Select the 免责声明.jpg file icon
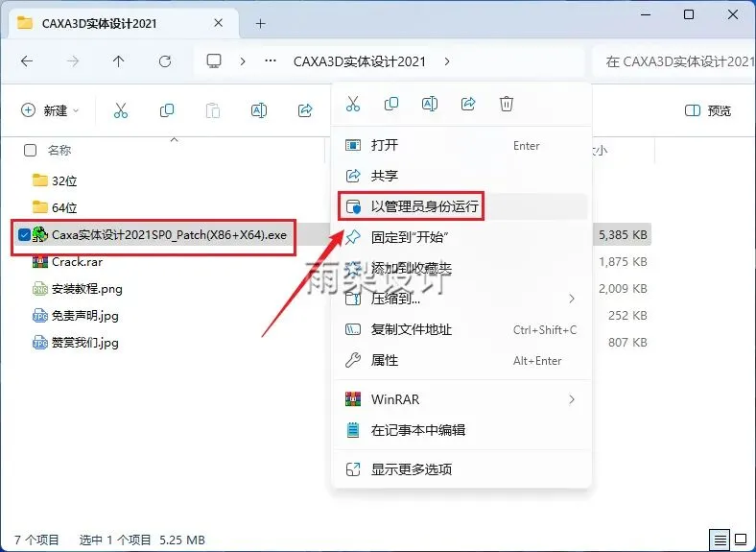 coord(40,316)
